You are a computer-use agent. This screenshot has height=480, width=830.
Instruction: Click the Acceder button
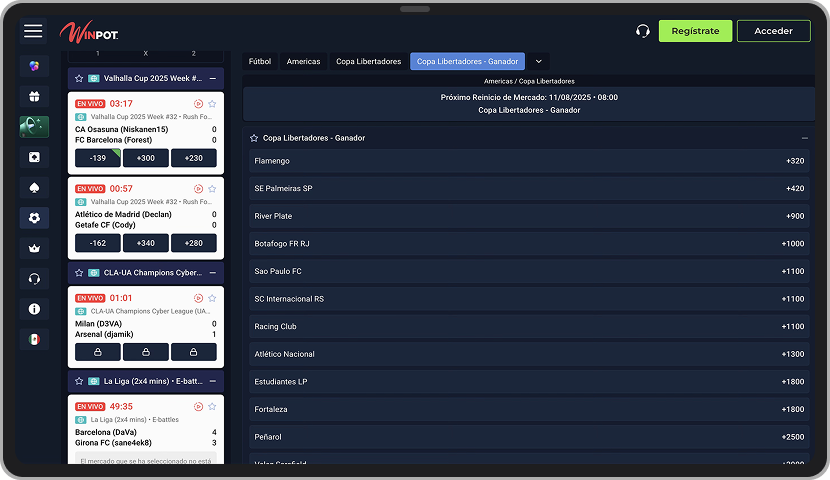(773, 31)
